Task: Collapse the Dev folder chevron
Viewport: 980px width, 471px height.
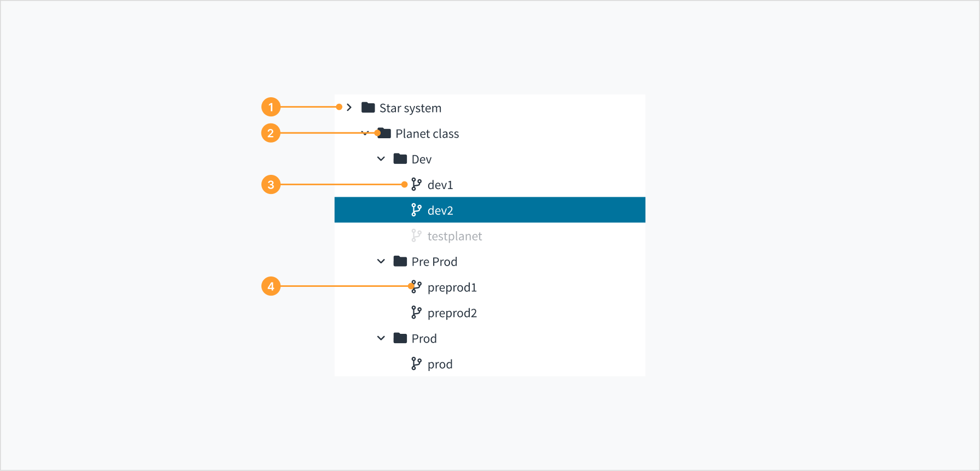Action: click(381, 159)
